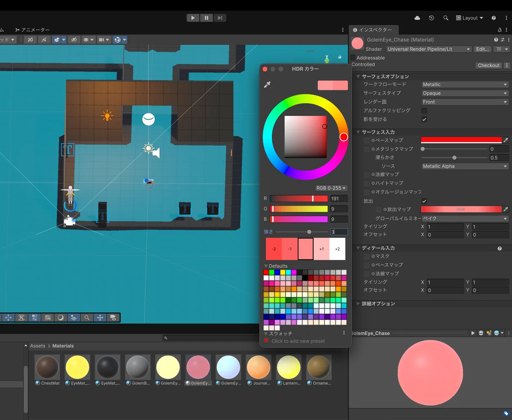Toggle scene 2D view button

[30, 40]
